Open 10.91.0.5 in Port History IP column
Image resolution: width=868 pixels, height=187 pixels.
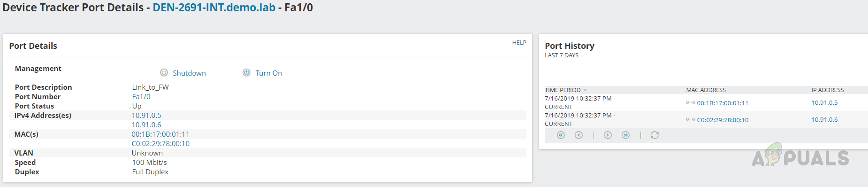click(x=824, y=103)
